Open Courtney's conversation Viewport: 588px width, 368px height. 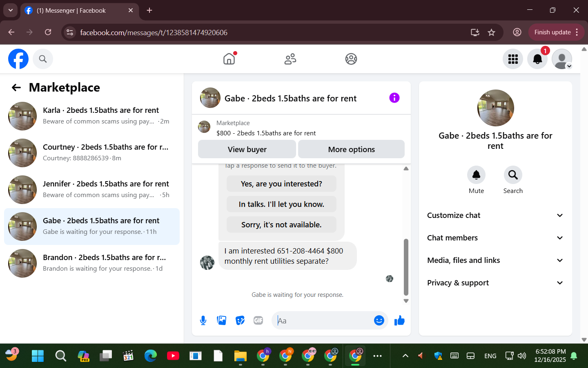coord(92,153)
